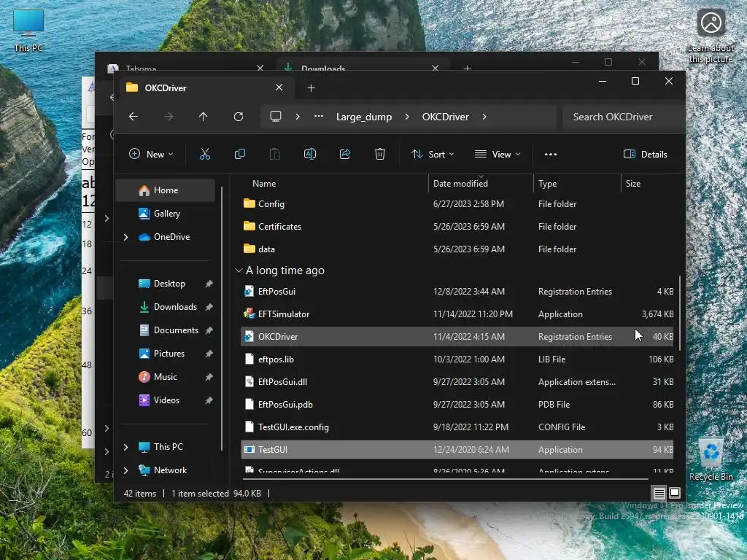Unpin Pictures using its pin icon
This screenshot has height=560, width=747.
[x=209, y=354]
